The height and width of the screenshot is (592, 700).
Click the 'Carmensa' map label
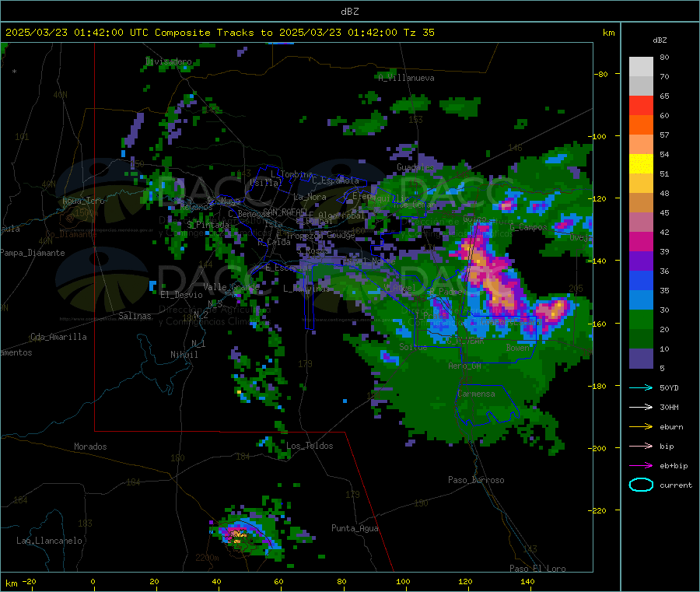click(x=476, y=394)
